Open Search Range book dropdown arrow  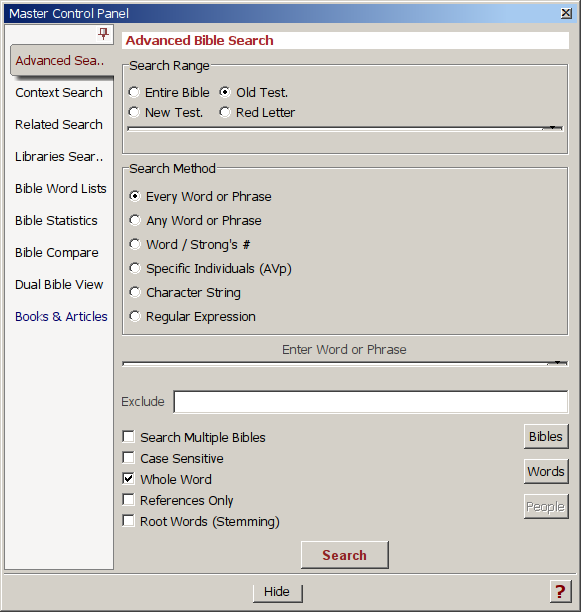pos(553,128)
